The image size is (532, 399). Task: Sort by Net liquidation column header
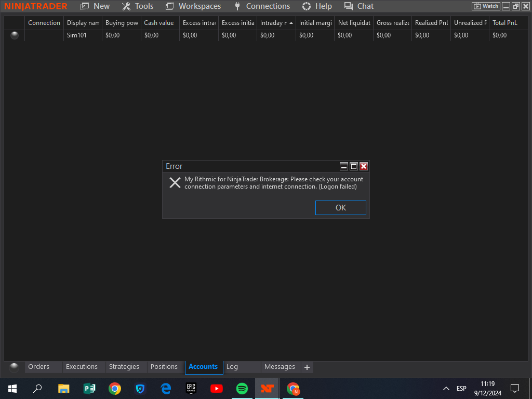tap(354, 23)
